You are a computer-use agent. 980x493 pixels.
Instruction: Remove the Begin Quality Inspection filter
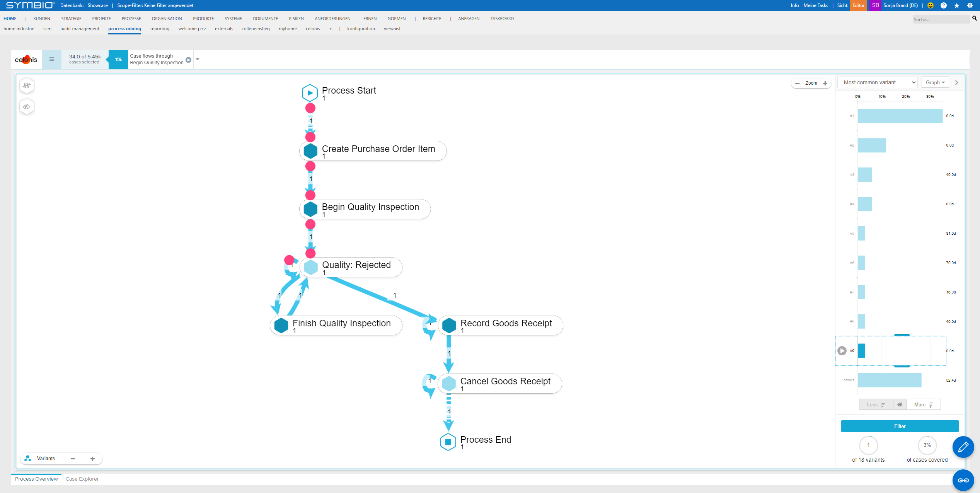188,60
